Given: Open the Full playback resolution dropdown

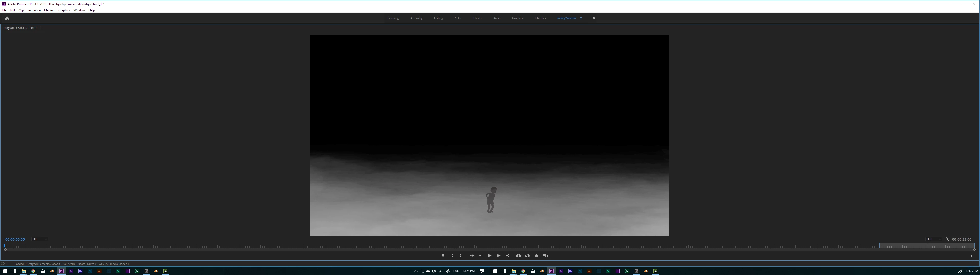Looking at the screenshot, I should (934, 239).
